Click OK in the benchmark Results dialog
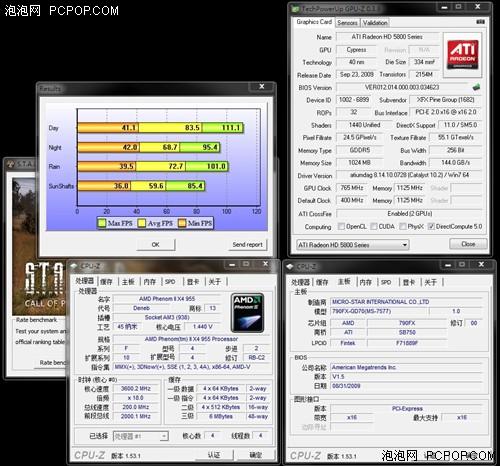The image size is (500, 466). tap(156, 244)
